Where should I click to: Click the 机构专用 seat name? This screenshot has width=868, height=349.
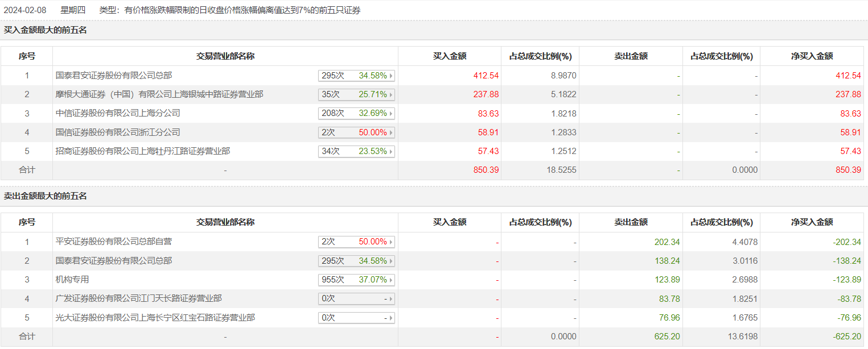pos(72,280)
